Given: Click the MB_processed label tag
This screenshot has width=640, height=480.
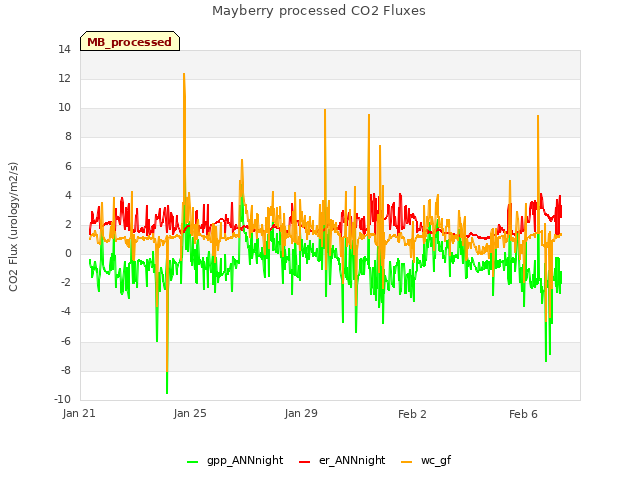Looking at the screenshot, I should pos(130,41).
